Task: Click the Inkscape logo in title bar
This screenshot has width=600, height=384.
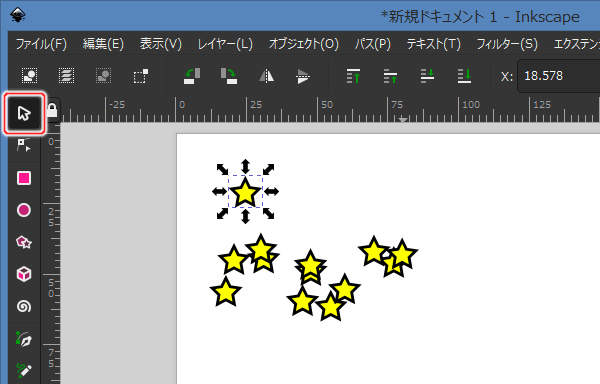Action: (18, 15)
